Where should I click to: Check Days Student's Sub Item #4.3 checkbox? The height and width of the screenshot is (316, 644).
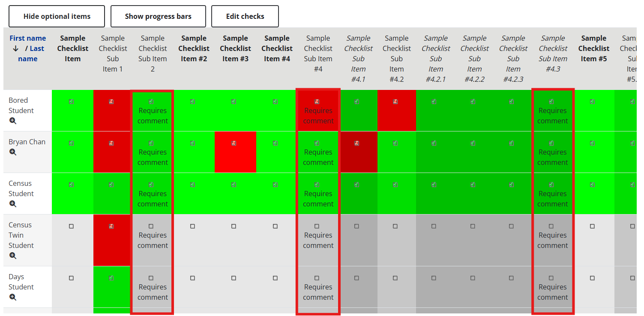(551, 278)
